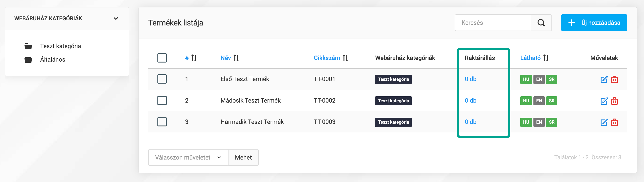This screenshot has height=182, width=644.
Task: Click inside the Keresés search field
Action: 493,22
